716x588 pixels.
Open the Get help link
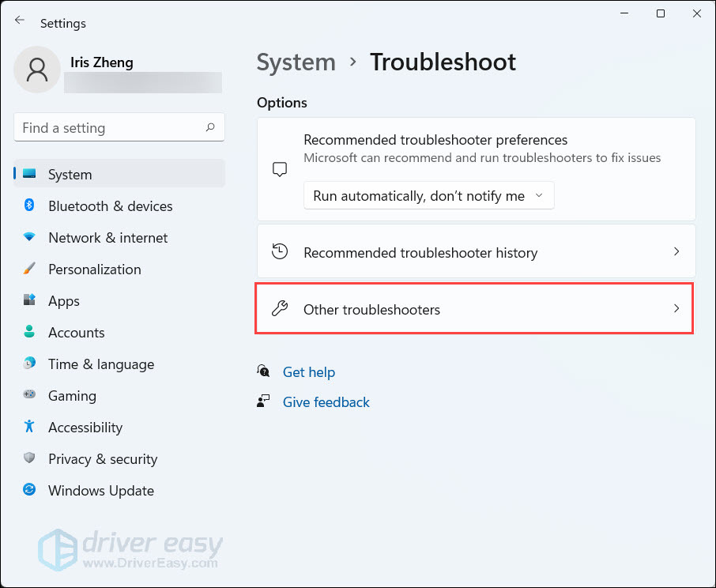pos(308,372)
